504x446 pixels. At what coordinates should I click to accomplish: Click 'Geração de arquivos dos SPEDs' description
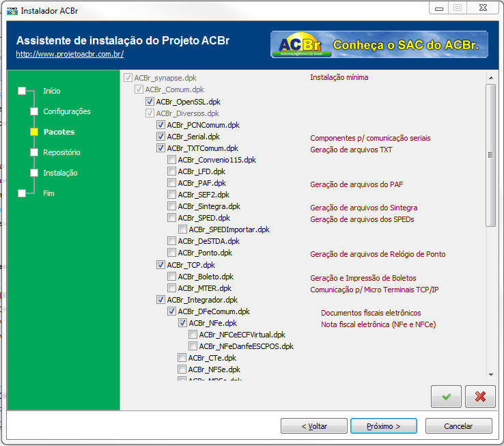362,219
